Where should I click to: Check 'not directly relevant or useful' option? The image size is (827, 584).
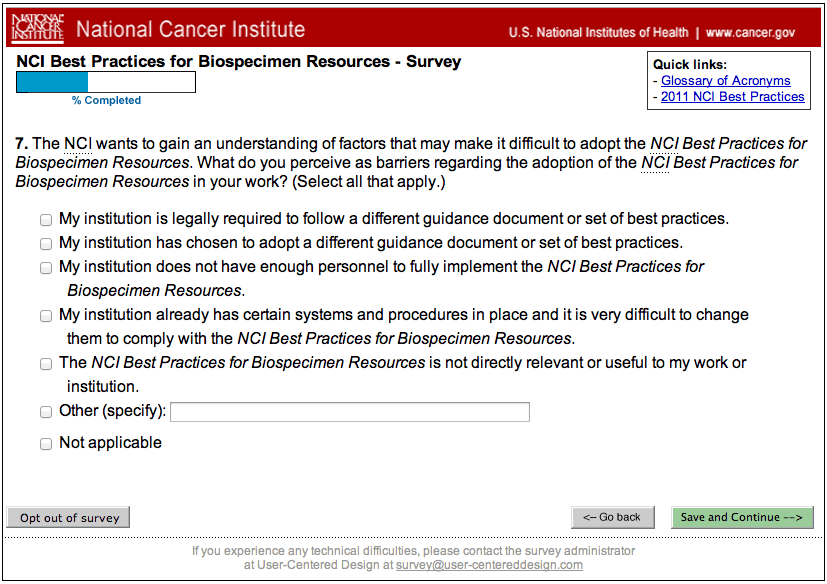click(46, 363)
